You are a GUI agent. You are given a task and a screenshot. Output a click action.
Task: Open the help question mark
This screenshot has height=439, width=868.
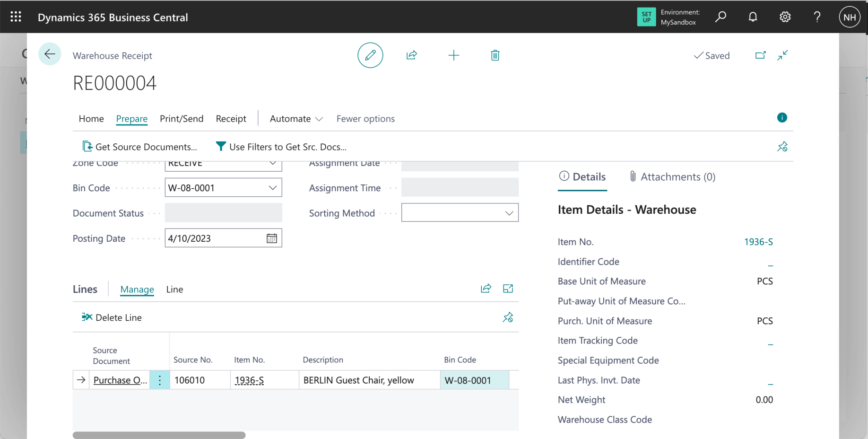pos(817,17)
